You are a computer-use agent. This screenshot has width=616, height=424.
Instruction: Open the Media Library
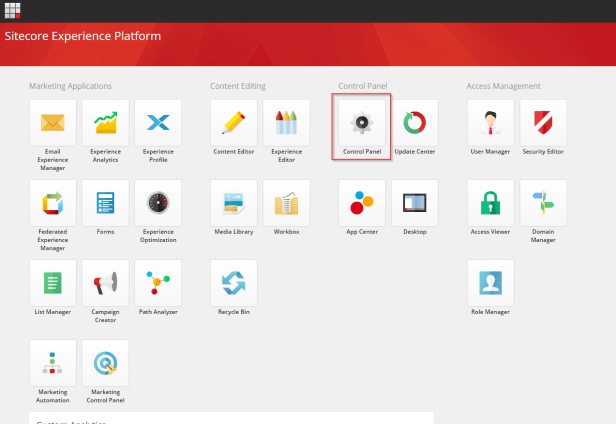(x=234, y=203)
